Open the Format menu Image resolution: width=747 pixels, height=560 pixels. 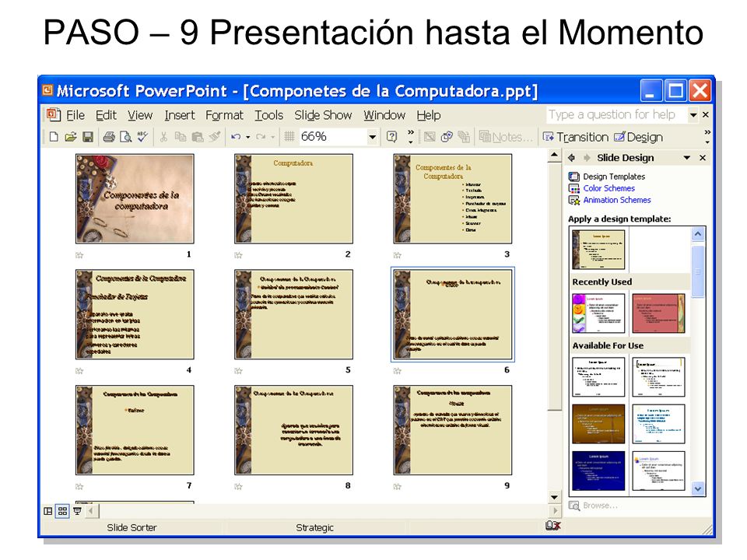[x=224, y=115]
